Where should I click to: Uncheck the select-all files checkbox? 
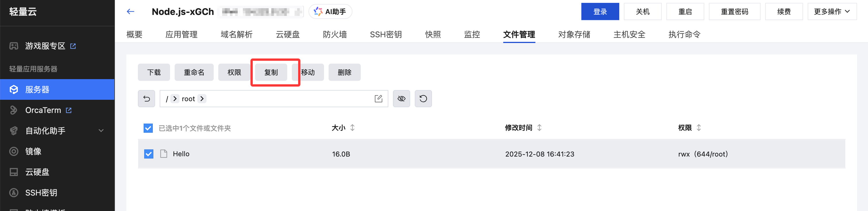click(148, 128)
